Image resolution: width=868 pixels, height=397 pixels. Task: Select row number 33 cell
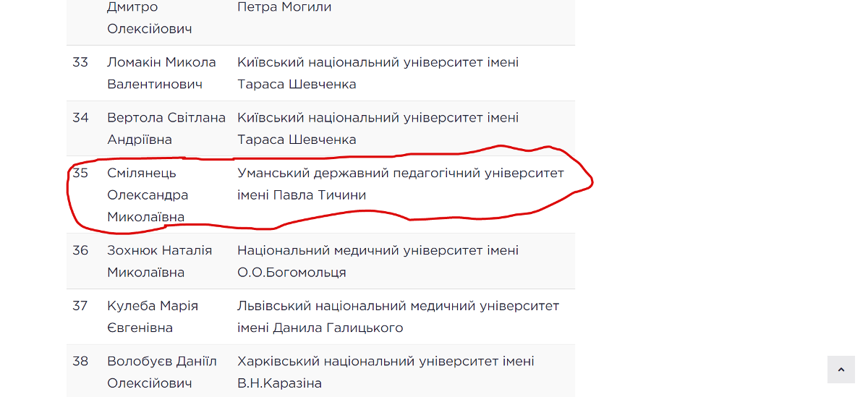point(80,62)
